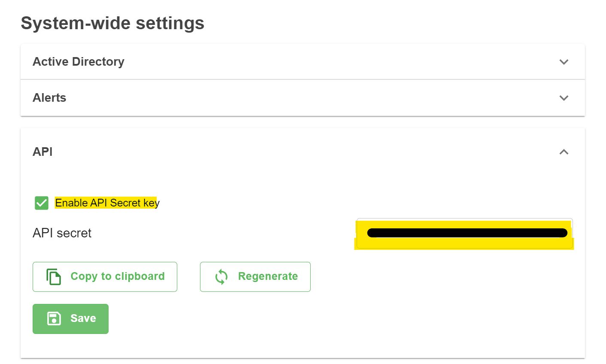Collapse the API section with its chevron
The width and height of the screenshot is (606, 364).
tap(564, 152)
